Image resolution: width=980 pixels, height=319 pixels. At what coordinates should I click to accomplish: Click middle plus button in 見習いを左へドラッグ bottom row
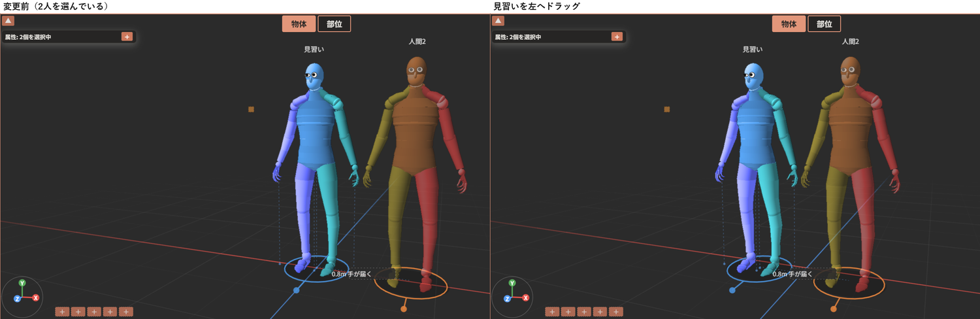coord(584,312)
